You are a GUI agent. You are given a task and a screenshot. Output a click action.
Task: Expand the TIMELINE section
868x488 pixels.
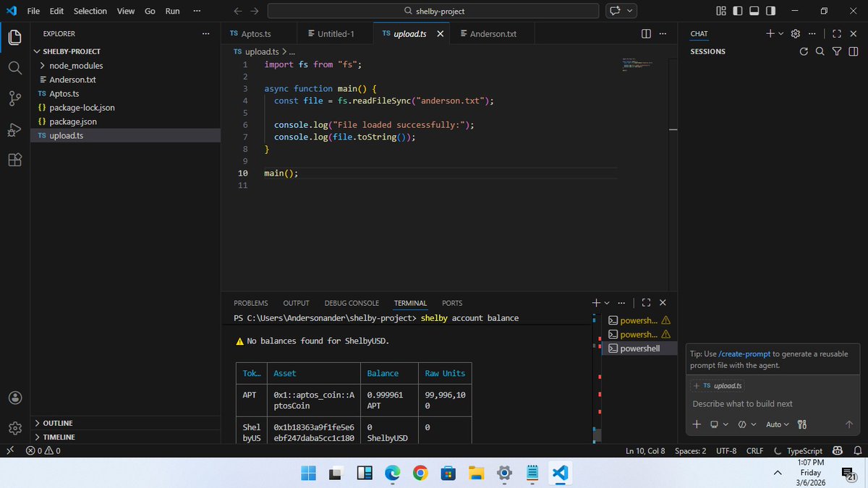coord(124,437)
